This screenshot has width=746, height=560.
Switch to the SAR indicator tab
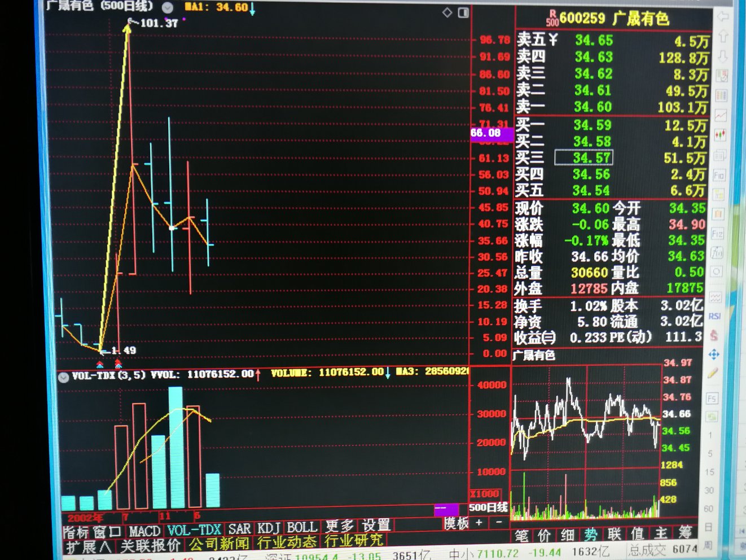[239, 529]
